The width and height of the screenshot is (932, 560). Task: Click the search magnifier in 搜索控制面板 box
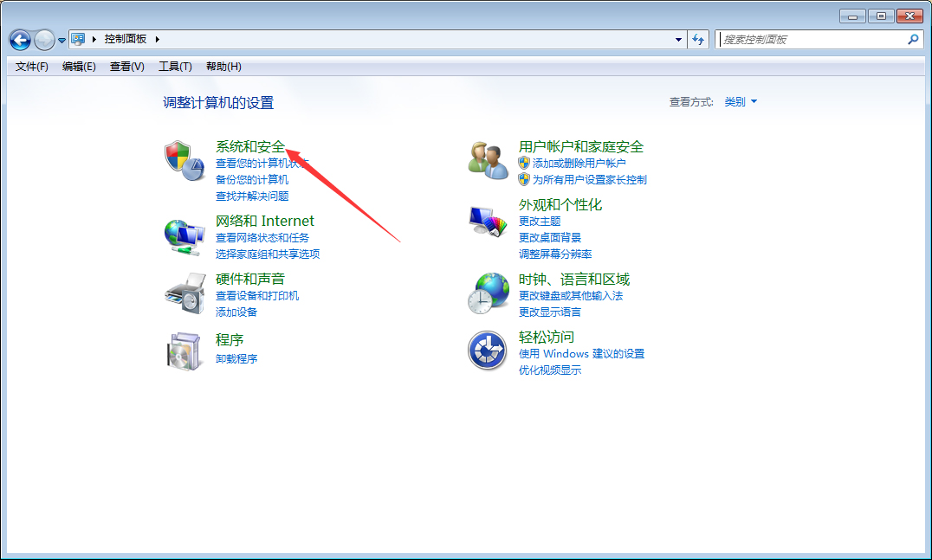pyautogui.click(x=913, y=40)
